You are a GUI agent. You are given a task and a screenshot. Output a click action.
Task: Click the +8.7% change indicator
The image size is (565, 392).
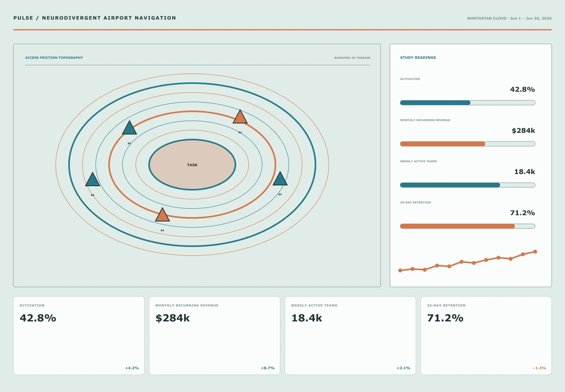point(268,368)
